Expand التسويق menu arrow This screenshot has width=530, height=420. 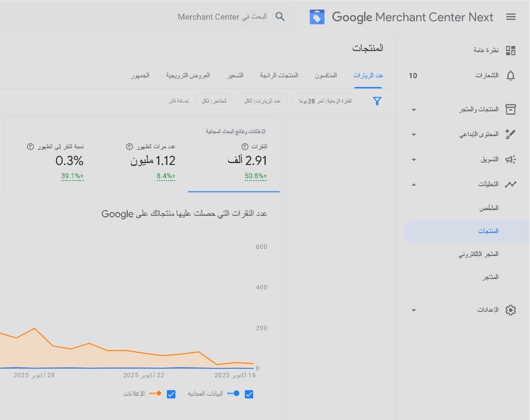(x=414, y=160)
